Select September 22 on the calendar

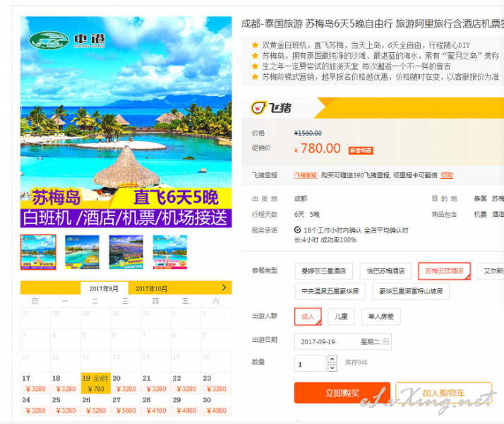[x=186, y=383]
